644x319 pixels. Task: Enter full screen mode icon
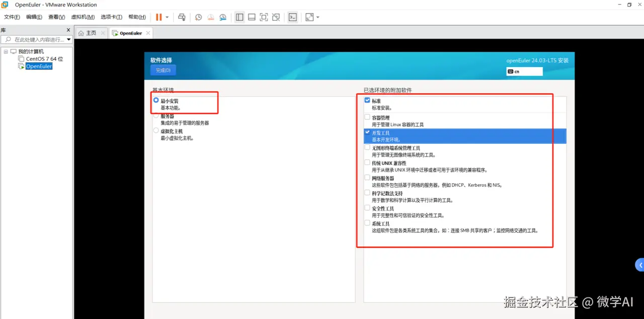(264, 17)
